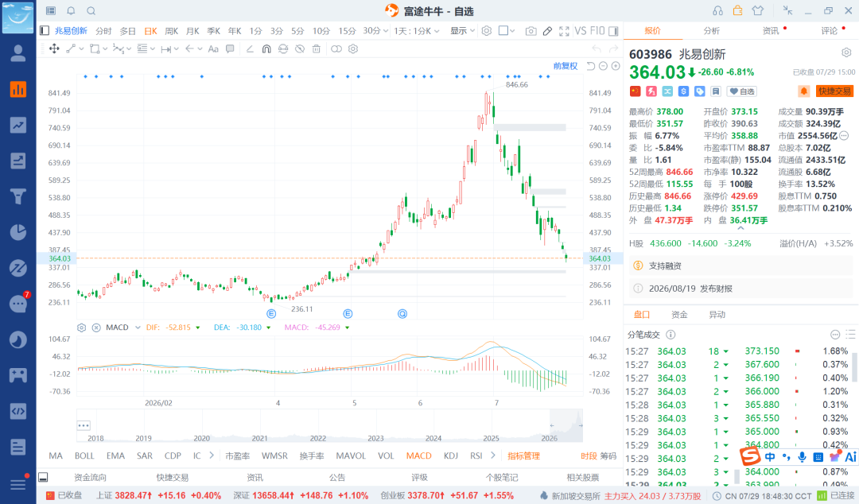
Task: Open the 评论 tab
Action: [x=830, y=31]
